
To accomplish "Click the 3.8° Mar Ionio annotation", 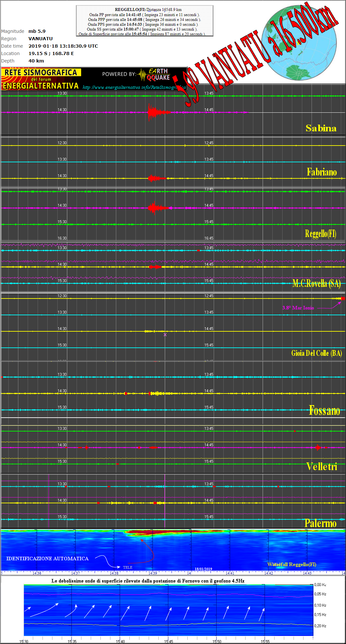I will click(x=298, y=308).
